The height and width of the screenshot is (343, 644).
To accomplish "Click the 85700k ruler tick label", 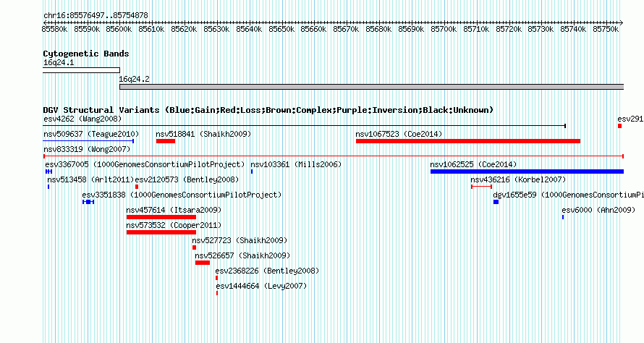I will (x=444, y=30).
